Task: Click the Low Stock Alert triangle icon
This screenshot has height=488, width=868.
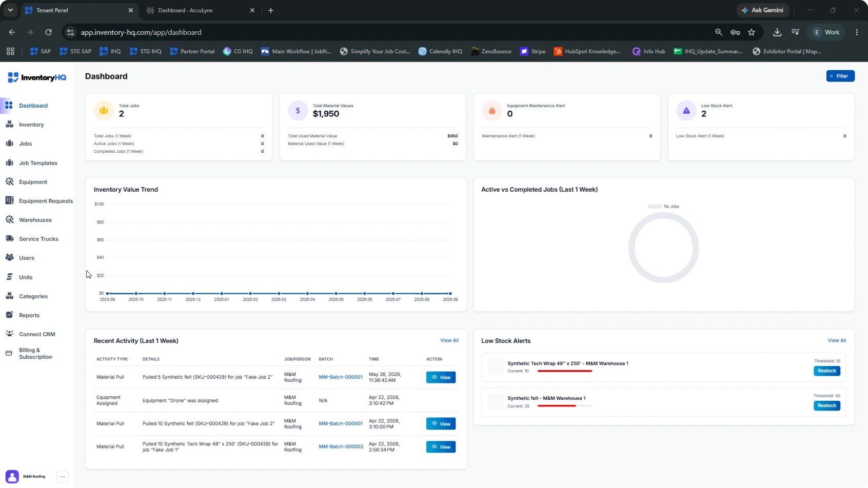Action: 686,110
